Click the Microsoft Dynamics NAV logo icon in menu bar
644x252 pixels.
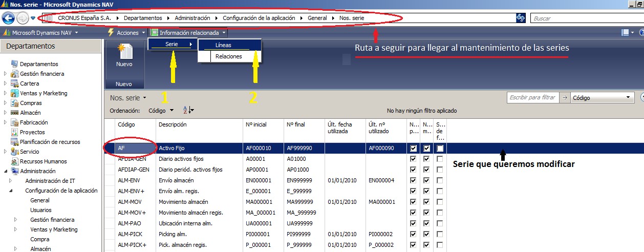(x=7, y=32)
